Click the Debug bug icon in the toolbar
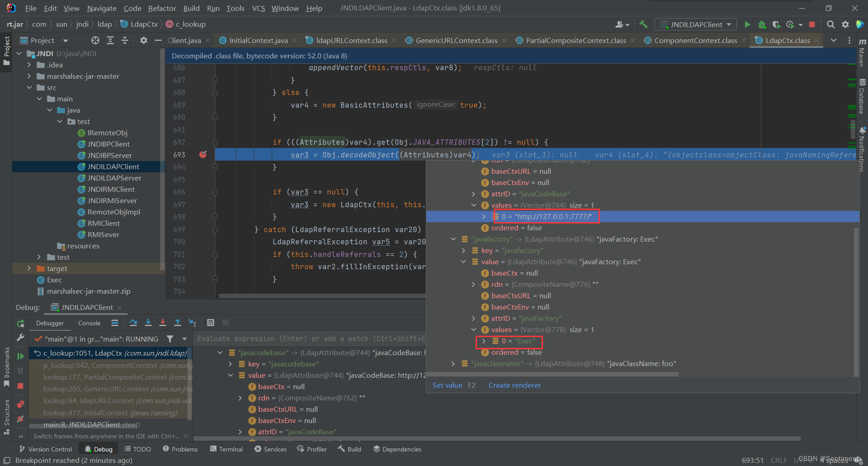The image size is (868, 466). [762, 24]
